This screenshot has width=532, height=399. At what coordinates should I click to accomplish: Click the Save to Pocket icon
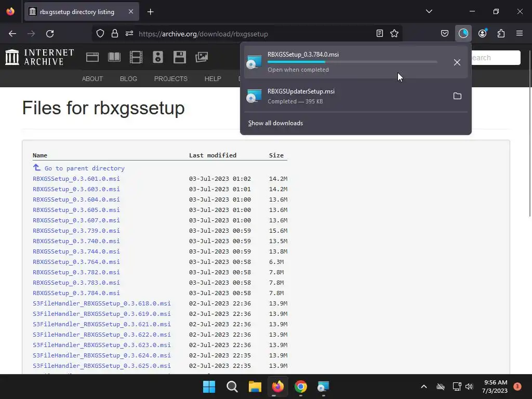[x=445, y=33]
